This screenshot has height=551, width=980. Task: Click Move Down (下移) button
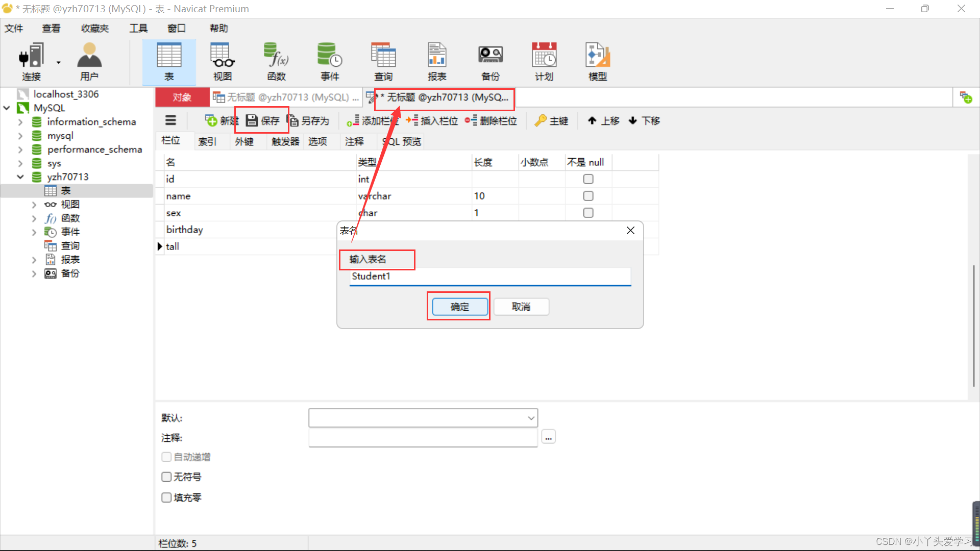click(x=644, y=120)
